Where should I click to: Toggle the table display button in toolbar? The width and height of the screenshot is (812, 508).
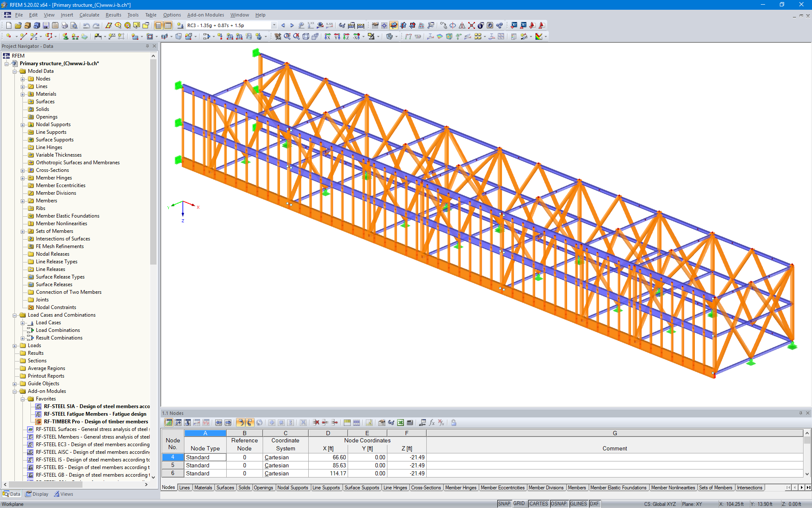tap(168, 25)
